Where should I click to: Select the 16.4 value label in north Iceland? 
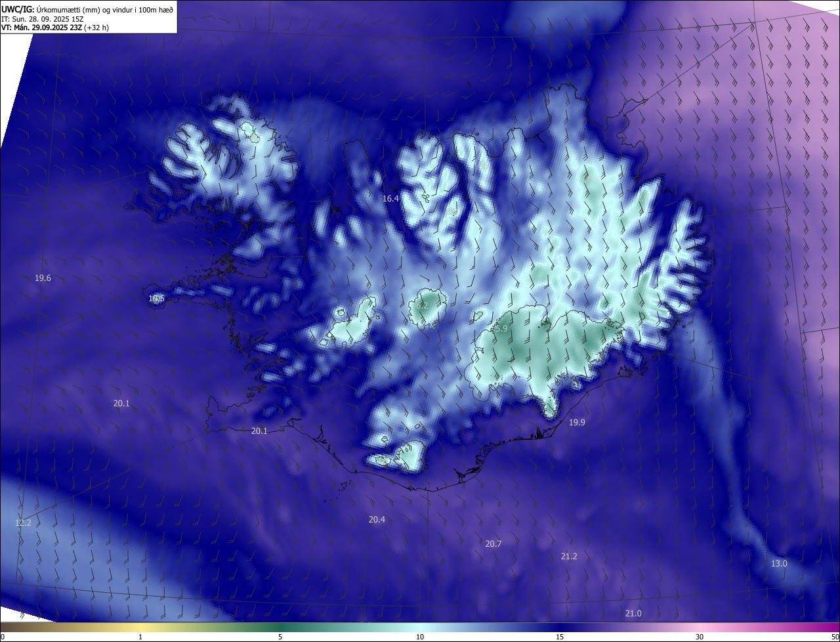click(391, 198)
